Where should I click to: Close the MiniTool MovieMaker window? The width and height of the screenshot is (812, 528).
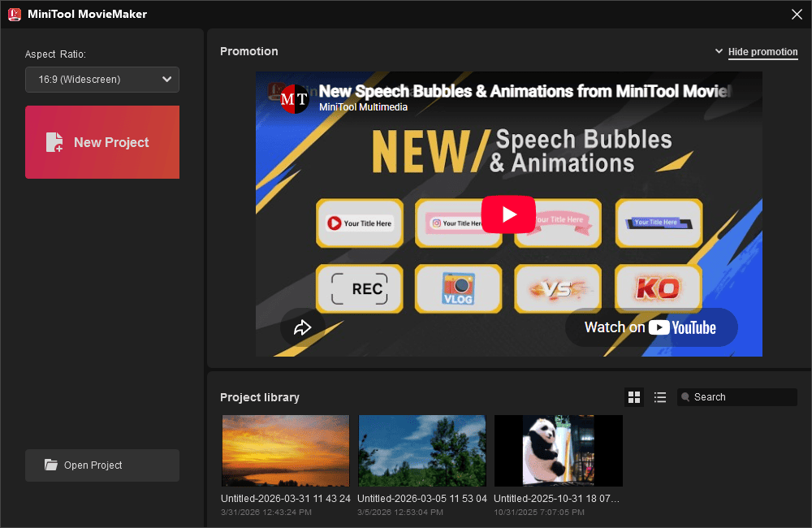(x=797, y=14)
